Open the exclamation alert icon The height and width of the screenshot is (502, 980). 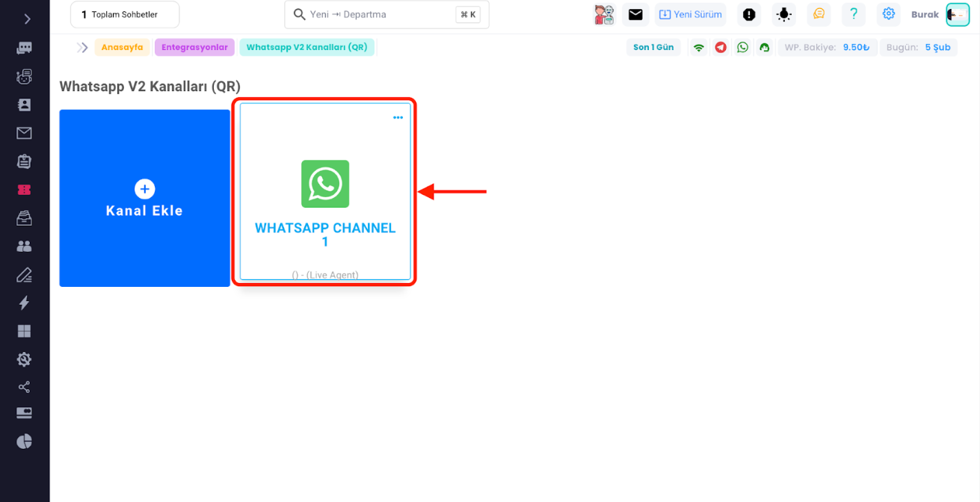pyautogui.click(x=748, y=14)
